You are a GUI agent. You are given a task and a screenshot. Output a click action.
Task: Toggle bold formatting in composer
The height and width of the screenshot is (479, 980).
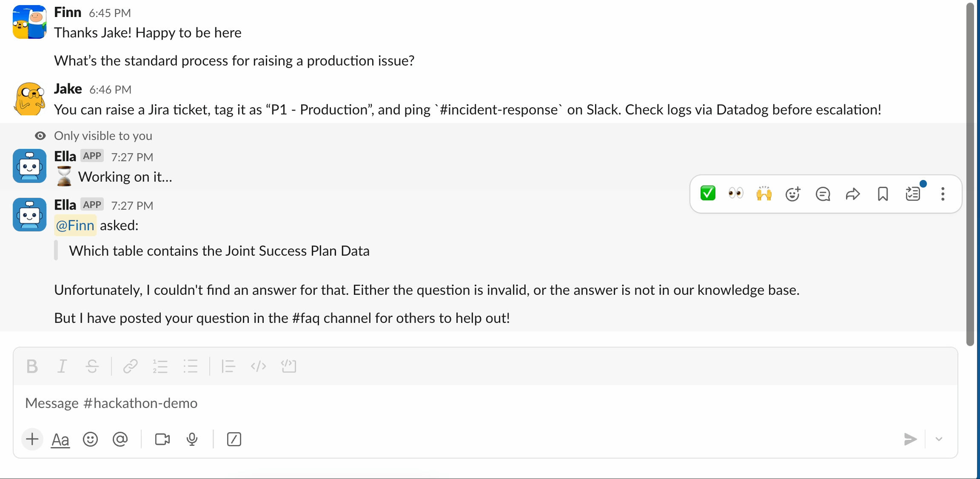pyautogui.click(x=32, y=366)
